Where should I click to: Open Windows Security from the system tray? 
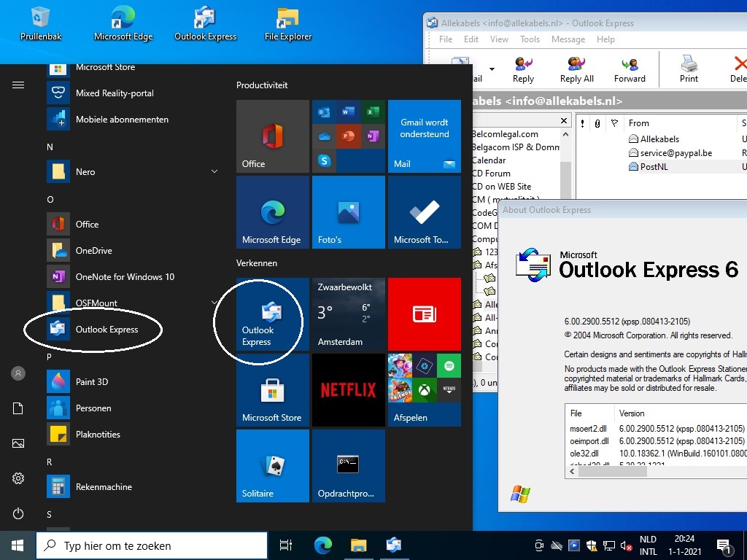tap(592, 545)
